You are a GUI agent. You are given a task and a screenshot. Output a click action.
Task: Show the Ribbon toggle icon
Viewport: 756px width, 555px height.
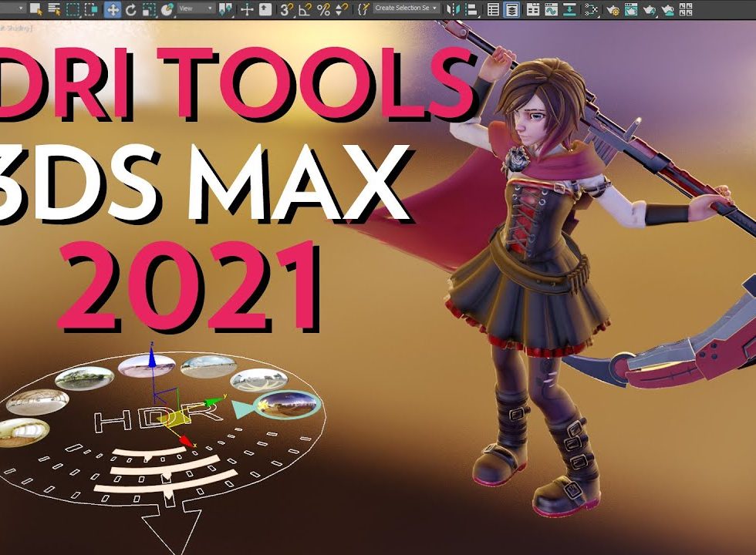point(533,9)
